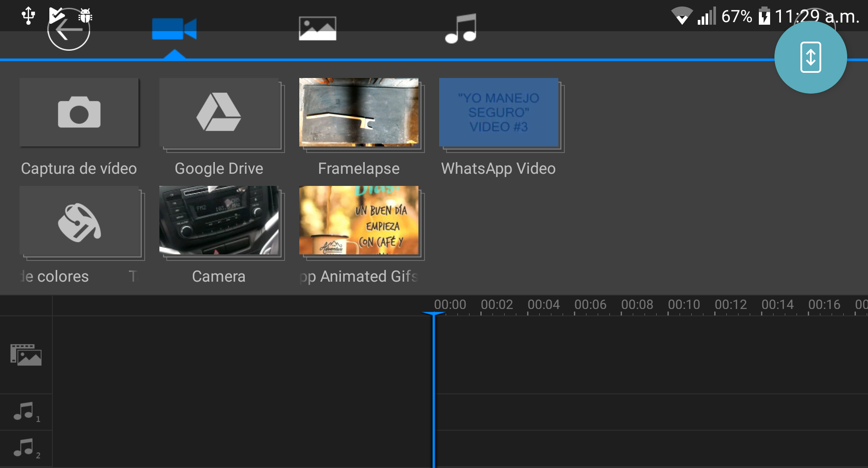Click the Google Drive label text
This screenshot has width=868, height=468.
[219, 169]
